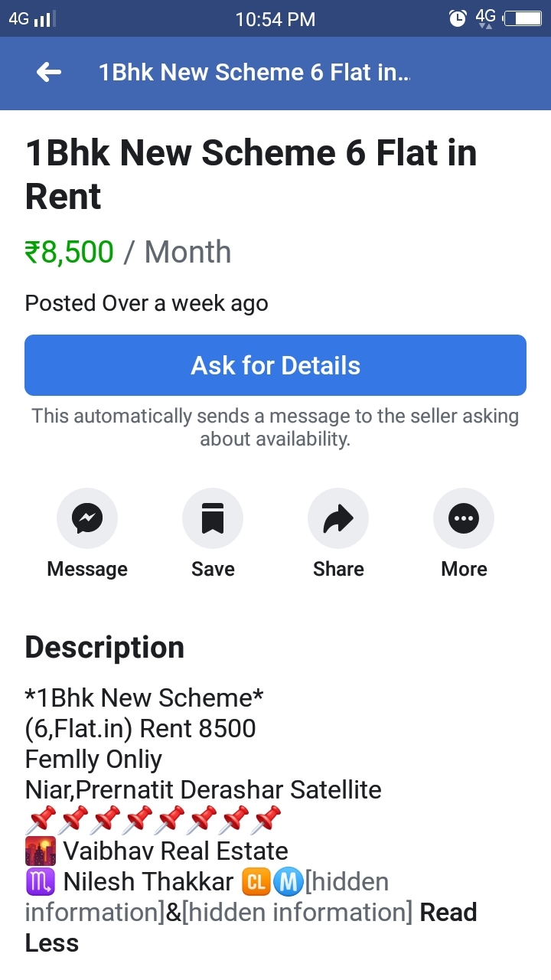
Task: Tap the back arrow in header
Action: pos(49,72)
